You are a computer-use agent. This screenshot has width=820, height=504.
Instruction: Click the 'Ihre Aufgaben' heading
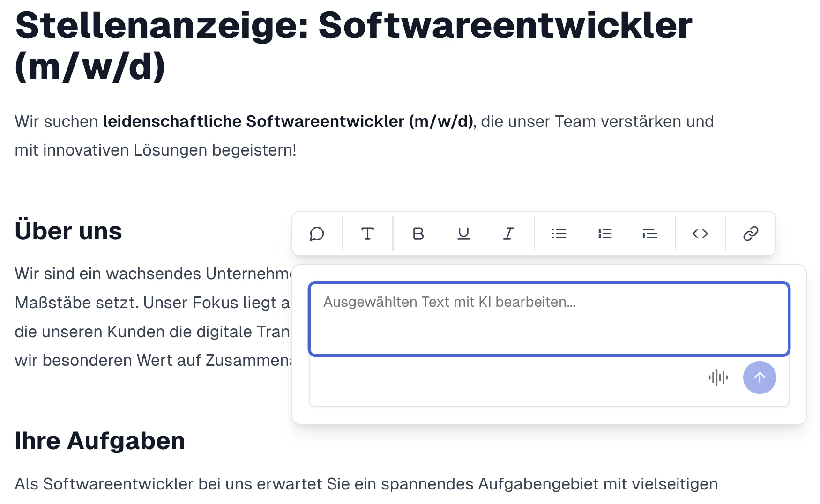click(100, 440)
